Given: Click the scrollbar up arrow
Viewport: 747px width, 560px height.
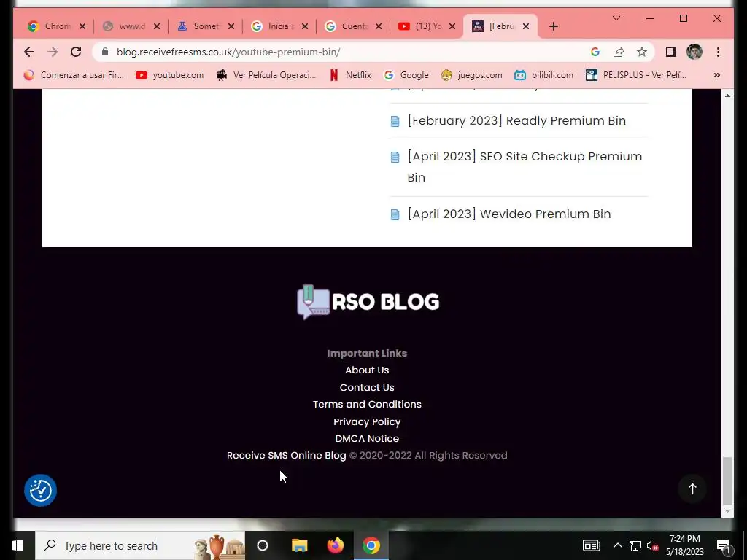Looking at the screenshot, I should pyautogui.click(x=727, y=96).
